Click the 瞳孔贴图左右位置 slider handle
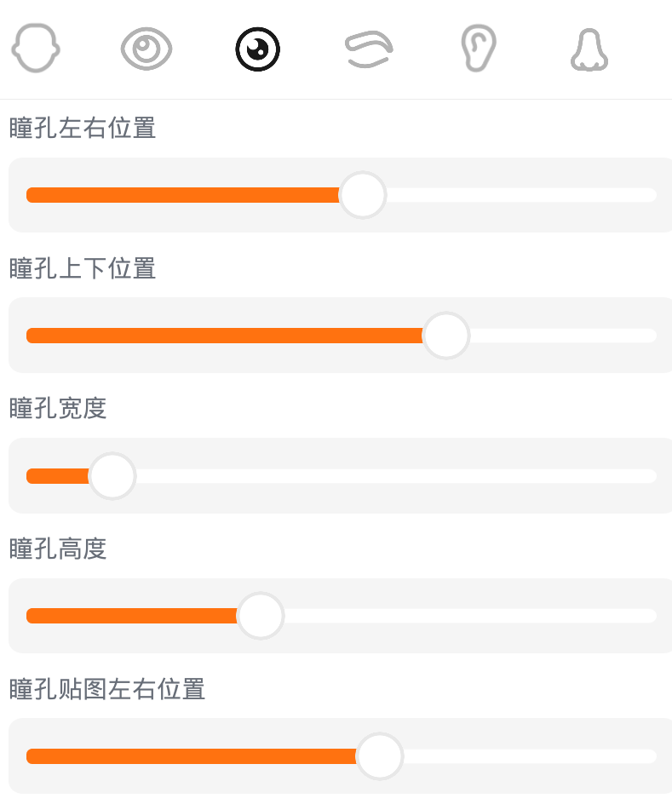The height and width of the screenshot is (810, 672). click(379, 756)
